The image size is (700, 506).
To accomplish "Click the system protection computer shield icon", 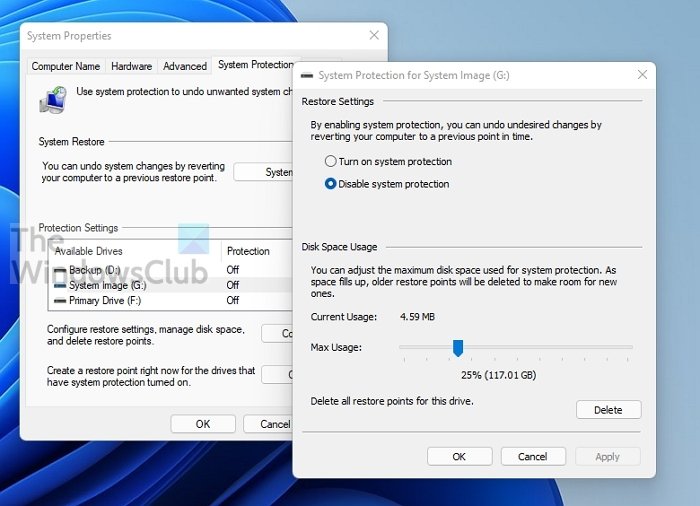I will [54, 100].
